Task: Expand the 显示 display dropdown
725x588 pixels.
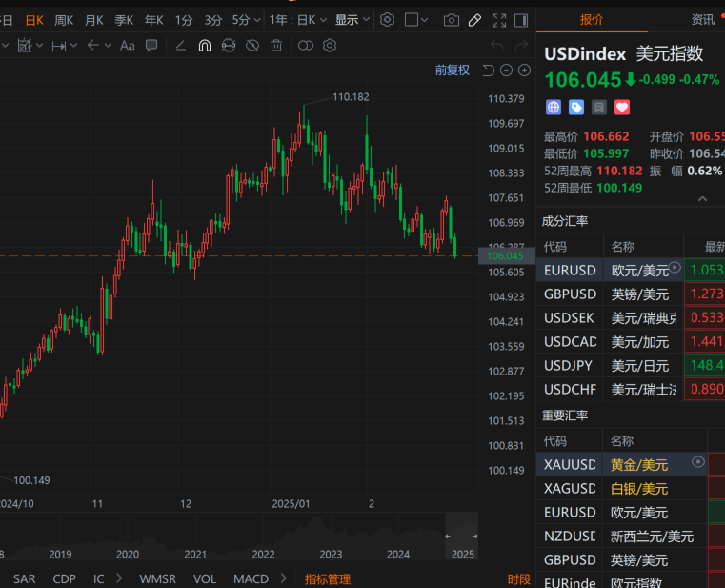Action: coord(352,20)
